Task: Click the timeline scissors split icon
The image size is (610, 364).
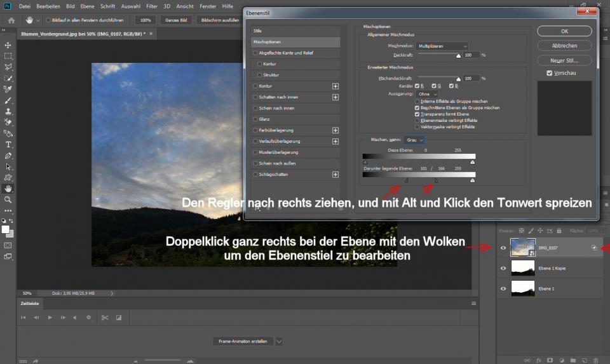Action: [104, 318]
